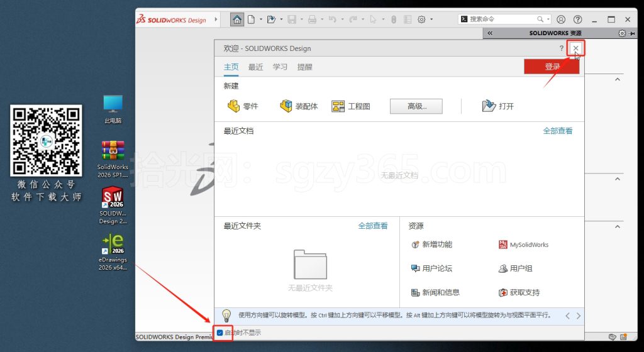This screenshot has width=644, height=352.
Task: Click the Undo icon in toolbar
Action: coord(333,19)
